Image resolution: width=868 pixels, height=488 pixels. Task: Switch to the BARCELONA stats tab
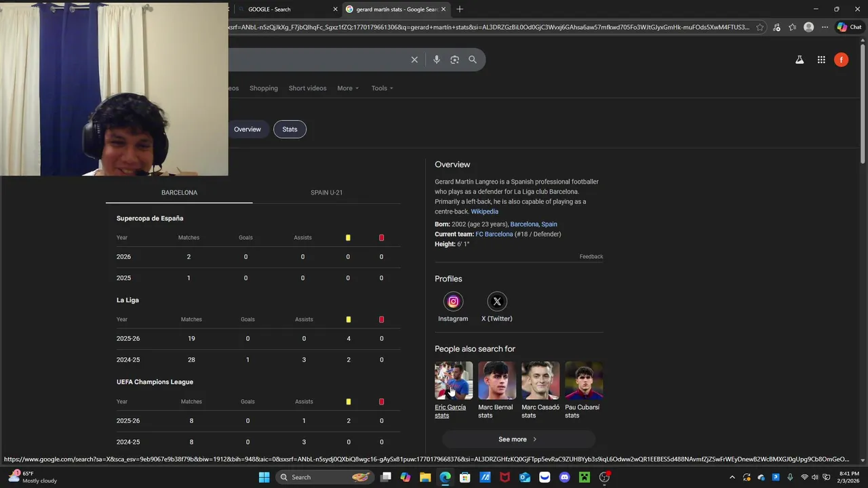coord(179,192)
